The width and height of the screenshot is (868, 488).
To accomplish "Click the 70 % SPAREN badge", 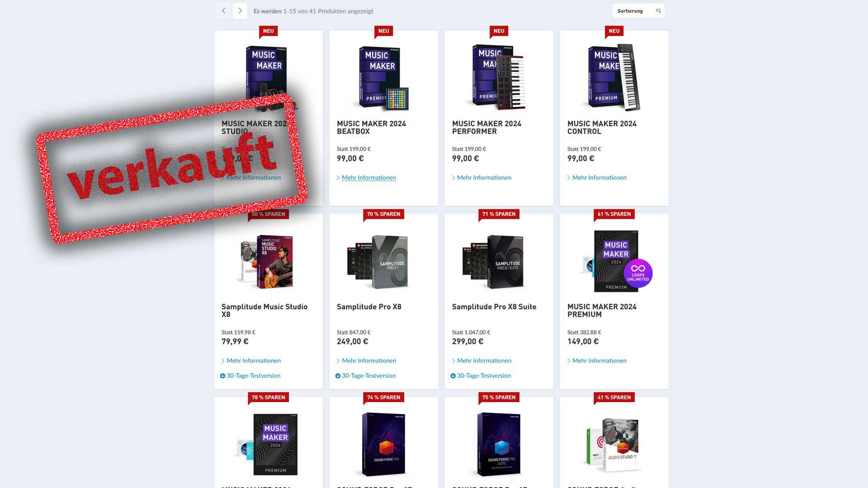I will [x=383, y=214].
